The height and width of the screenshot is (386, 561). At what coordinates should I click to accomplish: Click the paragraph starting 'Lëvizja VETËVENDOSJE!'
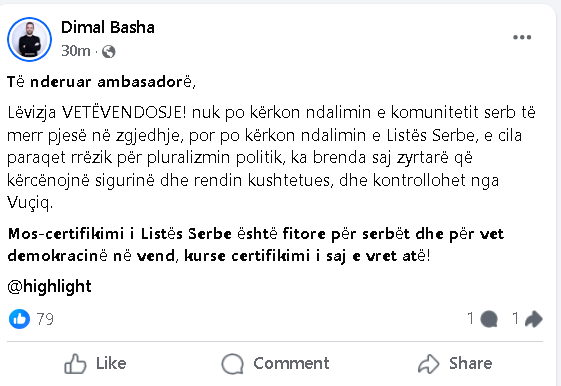[271, 158]
